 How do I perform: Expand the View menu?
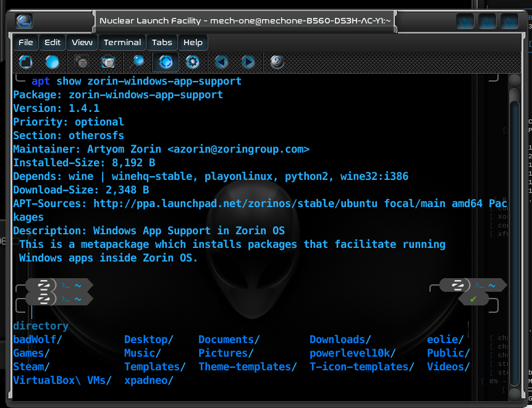tap(82, 43)
